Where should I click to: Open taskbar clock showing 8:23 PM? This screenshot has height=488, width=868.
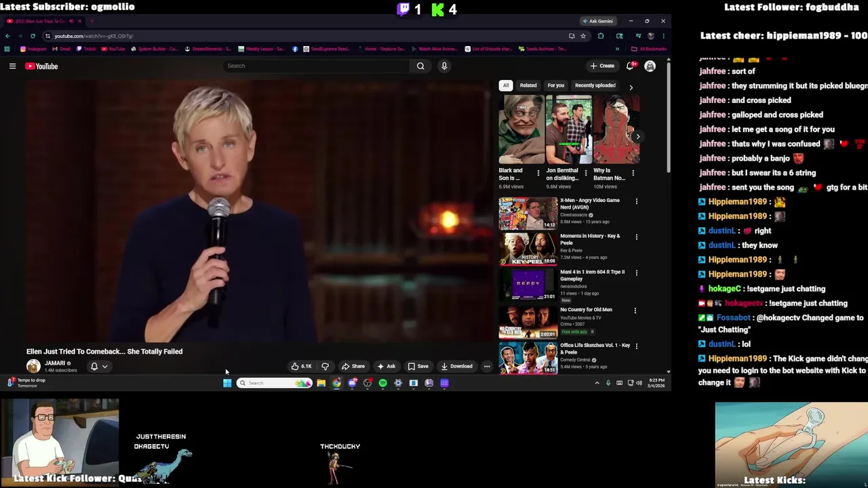tap(656, 383)
